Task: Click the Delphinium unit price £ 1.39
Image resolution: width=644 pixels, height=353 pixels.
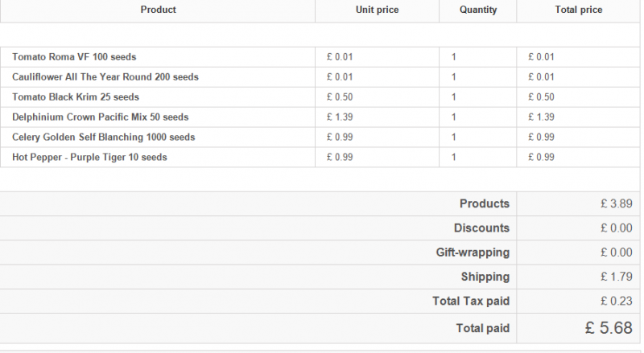Action: tap(340, 117)
